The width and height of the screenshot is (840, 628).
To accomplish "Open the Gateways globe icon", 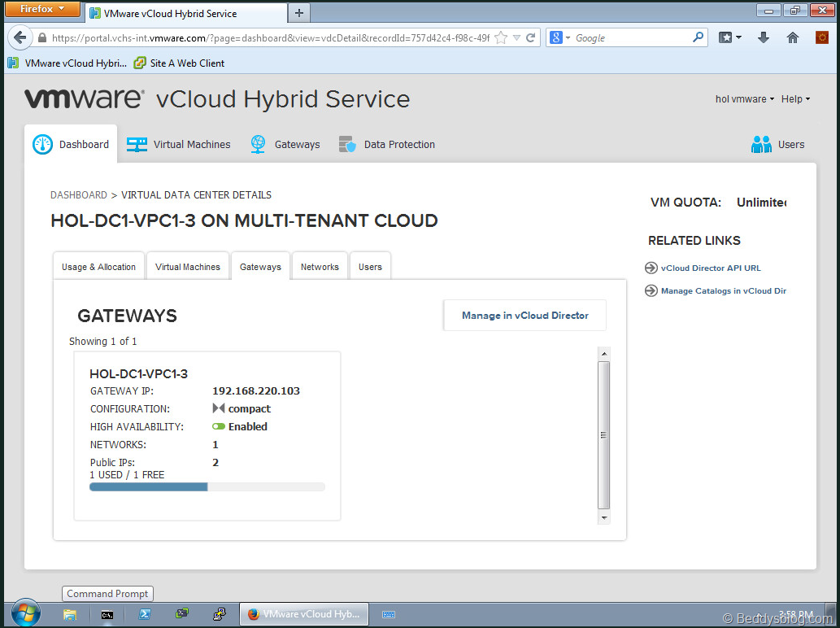I will click(258, 145).
